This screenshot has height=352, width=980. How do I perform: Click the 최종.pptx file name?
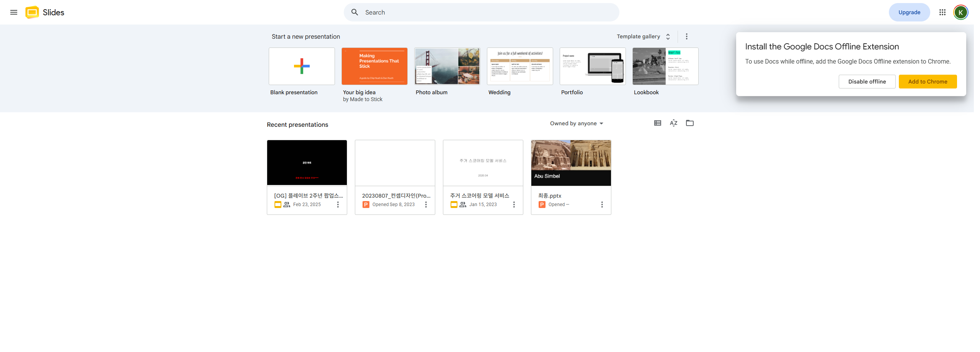point(550,196)
